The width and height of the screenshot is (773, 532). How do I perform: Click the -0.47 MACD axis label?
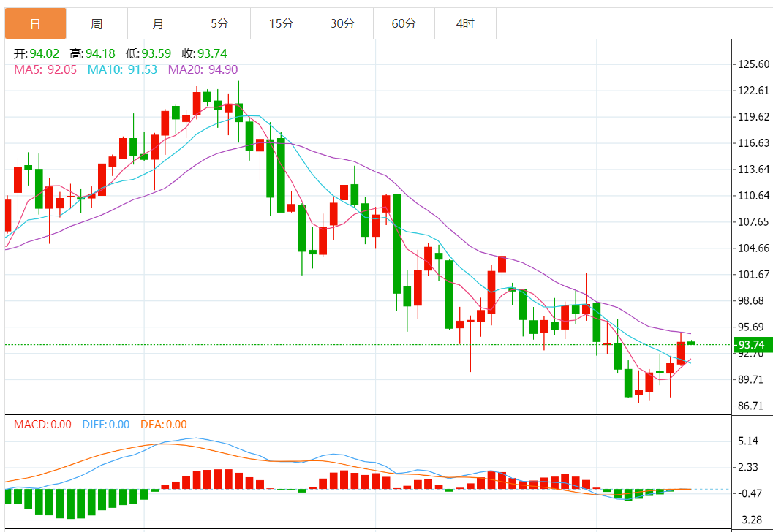[750, 493]
